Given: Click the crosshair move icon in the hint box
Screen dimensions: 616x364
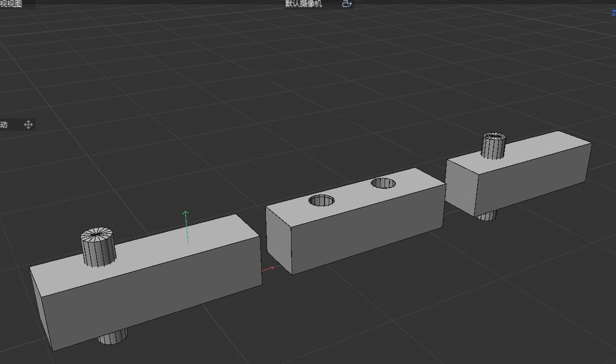Looking at the screenshot, I should [29, 124].
